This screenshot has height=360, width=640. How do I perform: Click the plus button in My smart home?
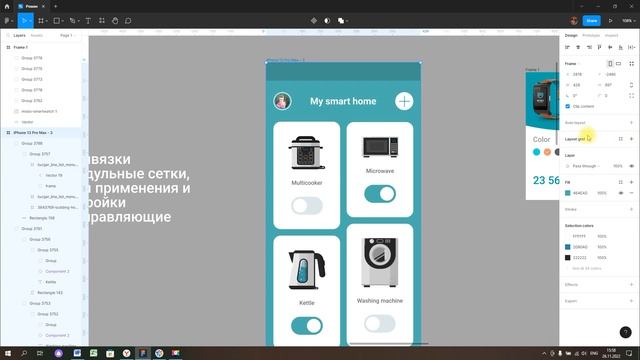coord(404,101)
